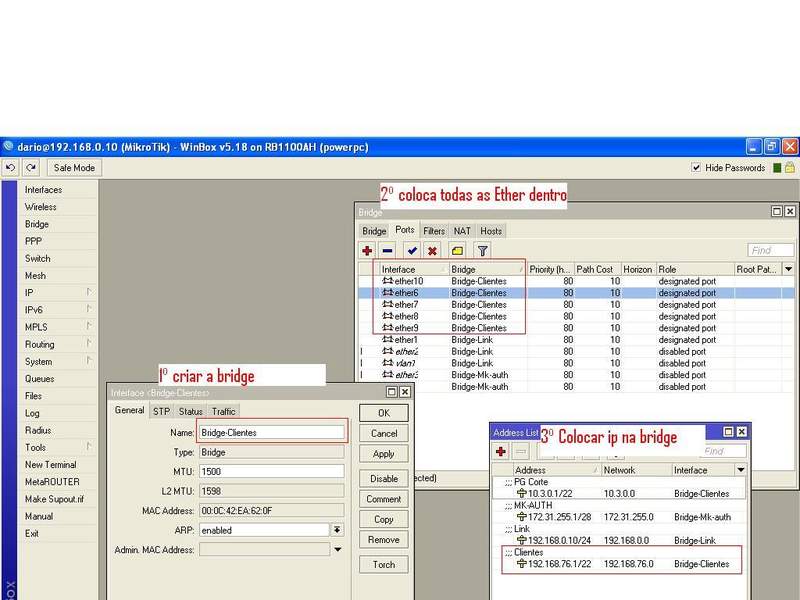Select address 172.31.255.1/28 row
Viewport: 800px width, 600px height.
point(619,517)
